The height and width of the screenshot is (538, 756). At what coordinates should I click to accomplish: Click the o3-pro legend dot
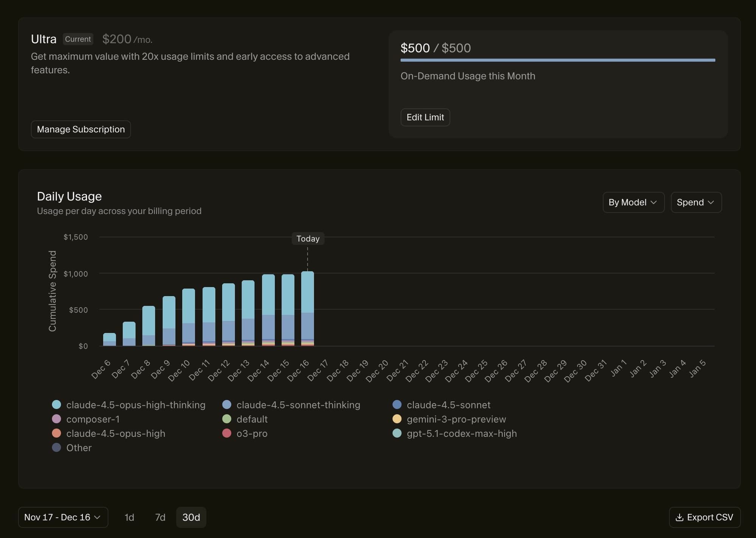pos(227,433)
